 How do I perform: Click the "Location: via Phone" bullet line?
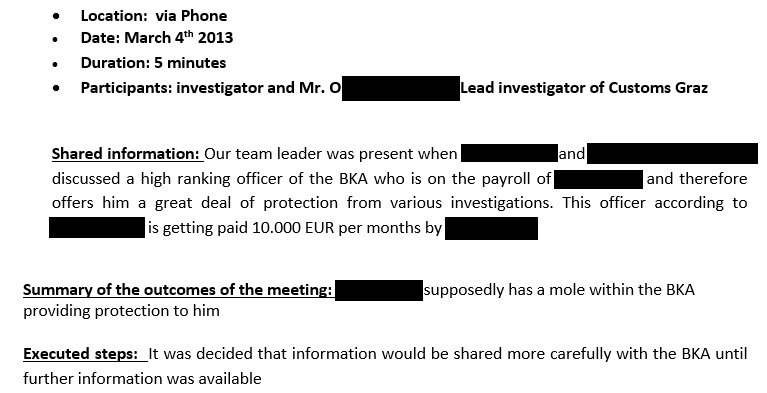pyautogui.click(x=154, y=16)
